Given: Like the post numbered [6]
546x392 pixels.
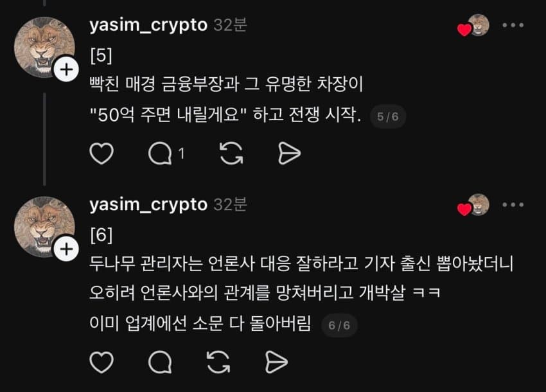Looking at the screenshot, I should (101, 362).
